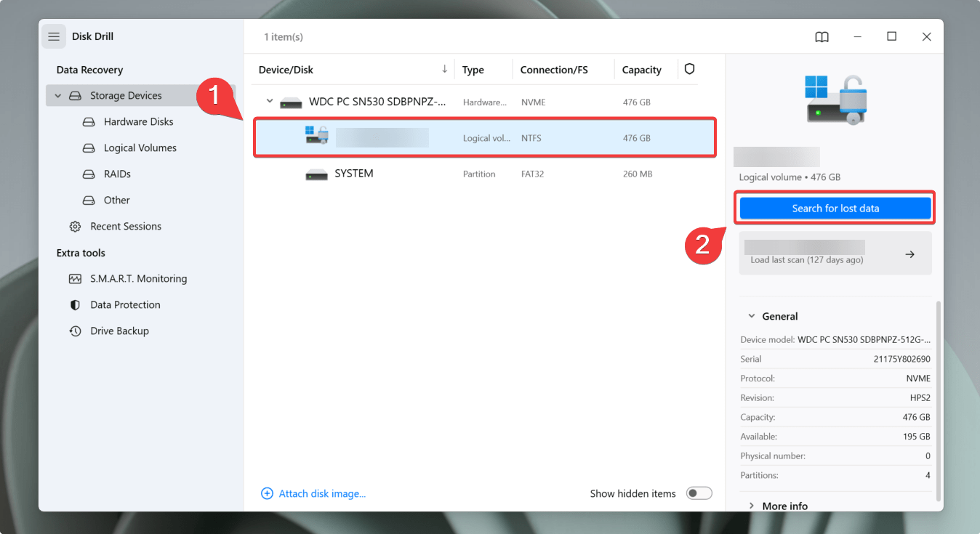Screen dimensions: 980x534
Task: Click Search for lost data button
Action: [x=835, y=209]
